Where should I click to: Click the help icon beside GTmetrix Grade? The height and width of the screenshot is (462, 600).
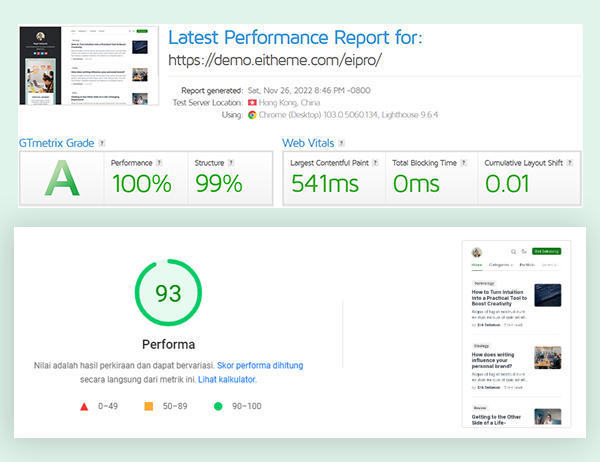point(103,144)
